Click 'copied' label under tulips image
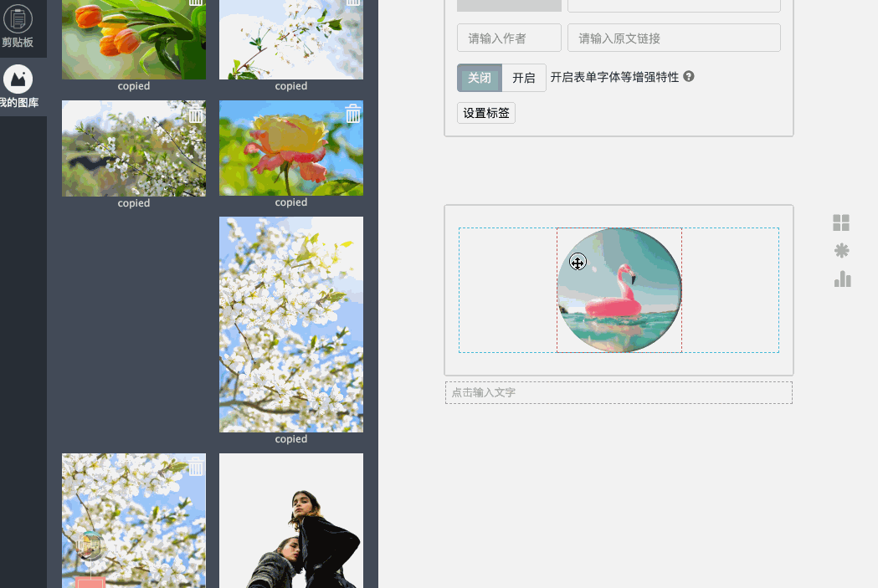Image resolution: width=878 pixels, height=588 pixels. (x=134, y=86)
